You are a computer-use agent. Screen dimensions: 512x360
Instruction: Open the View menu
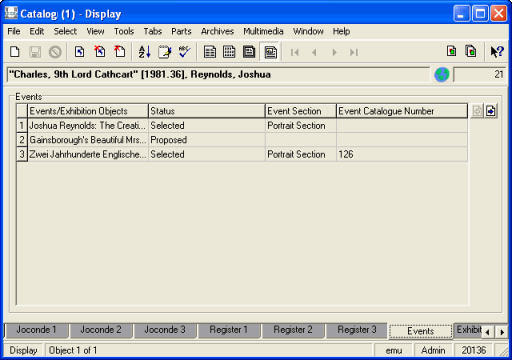coord(95,31)
